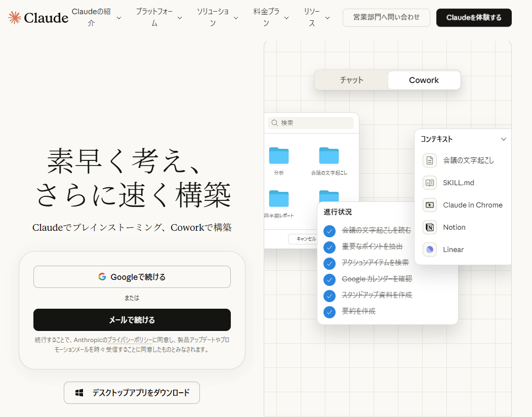The height and width of the screenshot is (417, 532).
Task: Click the Claude starburst logo icon
Action: tap(13, 17)
